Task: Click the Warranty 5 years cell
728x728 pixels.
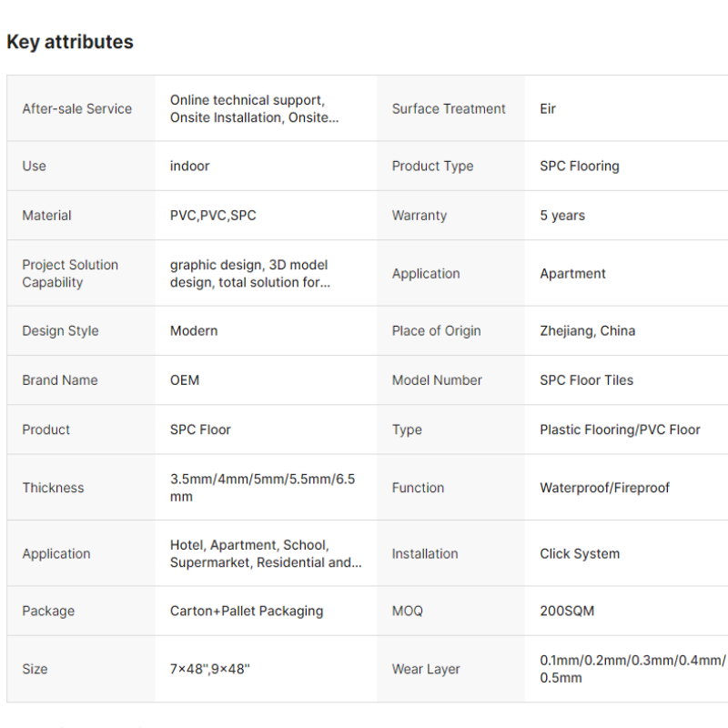Action: [561, 216]
